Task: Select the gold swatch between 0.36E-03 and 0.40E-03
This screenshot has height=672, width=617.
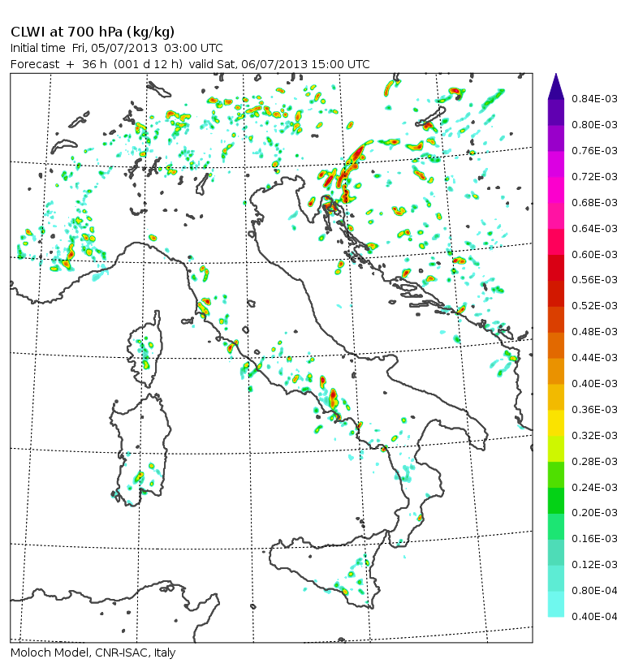Action: tap(556, 397)
